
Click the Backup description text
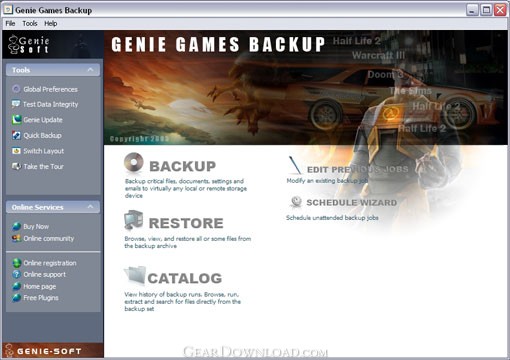coord(186,188)
